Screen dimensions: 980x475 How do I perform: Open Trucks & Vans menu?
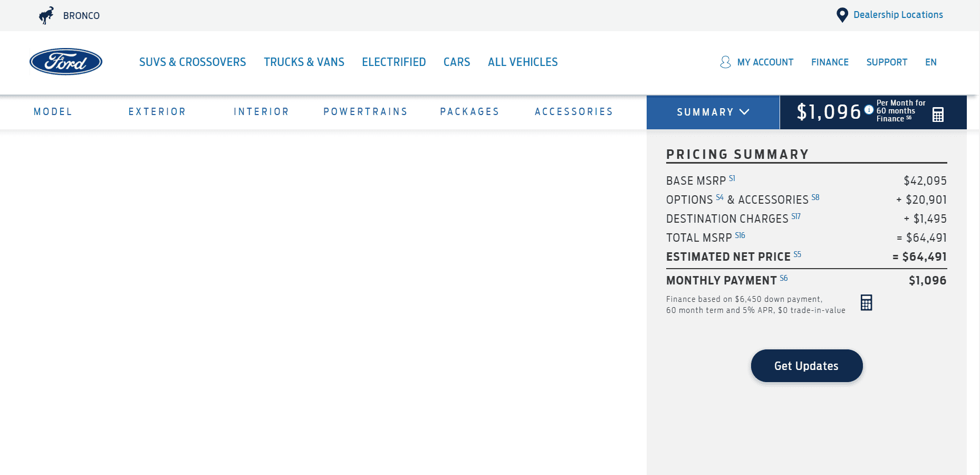tap(304, 62)
